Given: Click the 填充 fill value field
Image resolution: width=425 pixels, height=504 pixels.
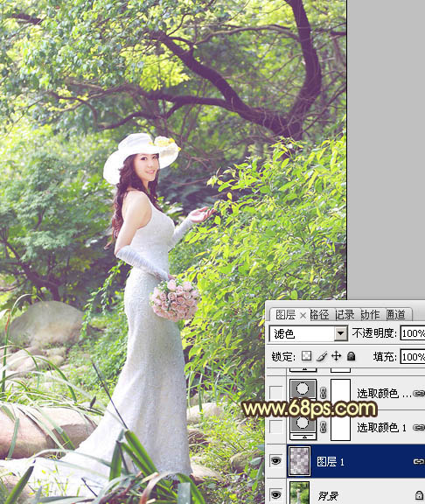Looking at the screenshot, I should click(x=413, y=357).
